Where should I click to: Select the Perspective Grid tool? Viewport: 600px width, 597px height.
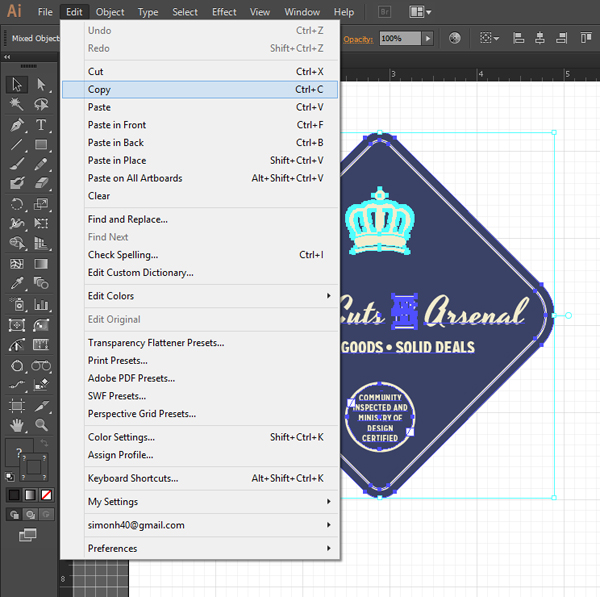(x=41, y=243)
